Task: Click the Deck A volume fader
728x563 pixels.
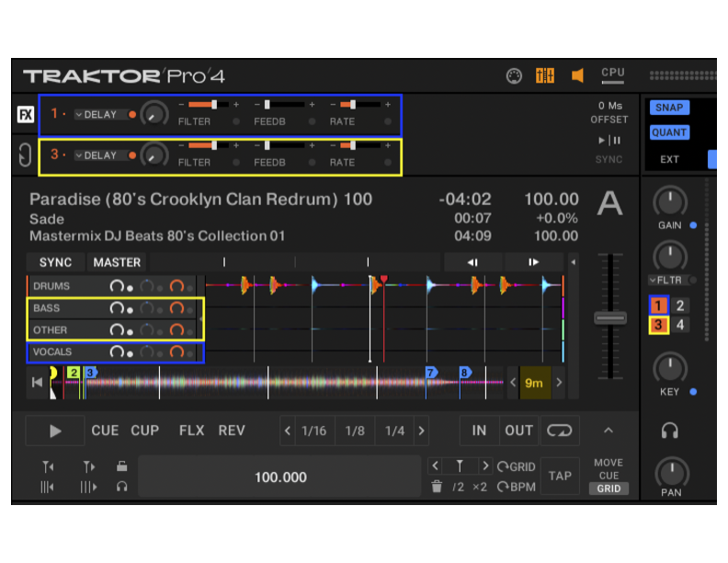Action: point(610,318)
